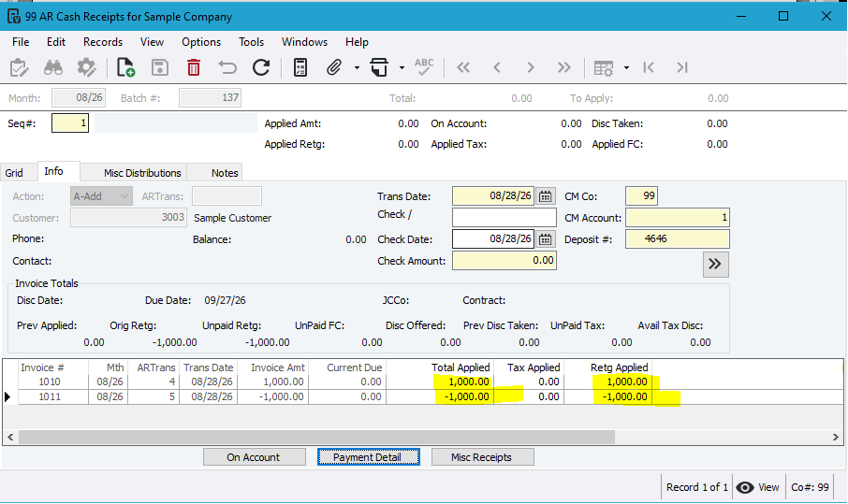Screen dimensions: 848x504
Task: Click the Check number field
Action: pyautogui.click(x=504, y=217)
